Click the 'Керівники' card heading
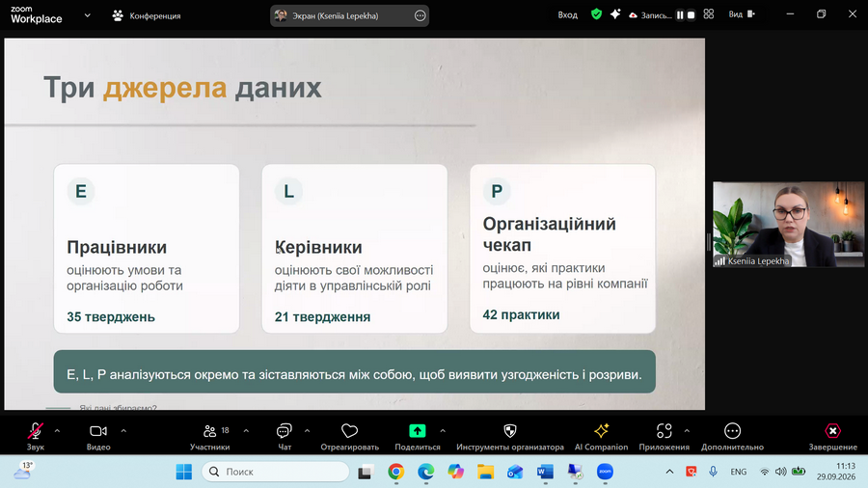Image resolution: width=868 pixels, height=488 pixels. (x=318, y=247)
